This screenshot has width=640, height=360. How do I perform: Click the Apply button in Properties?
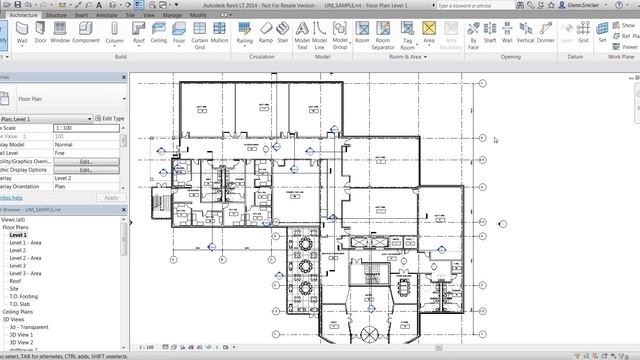(x=111, y=198)
